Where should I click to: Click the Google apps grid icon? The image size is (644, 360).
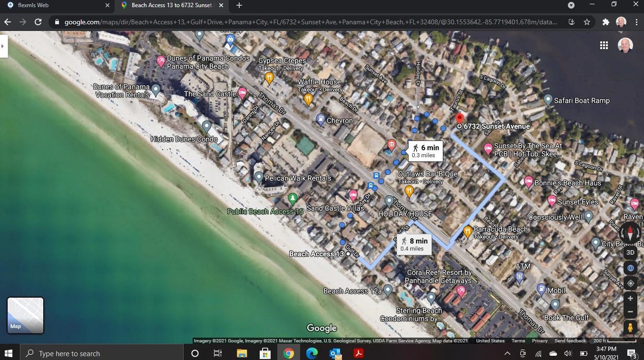[x=604, y=45]
